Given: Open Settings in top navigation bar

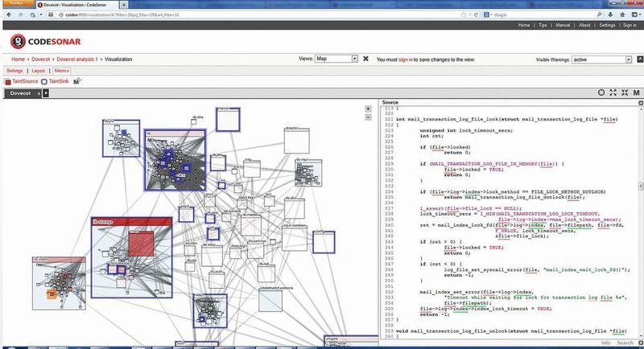Looking at the screenshot, I should 607,25.
